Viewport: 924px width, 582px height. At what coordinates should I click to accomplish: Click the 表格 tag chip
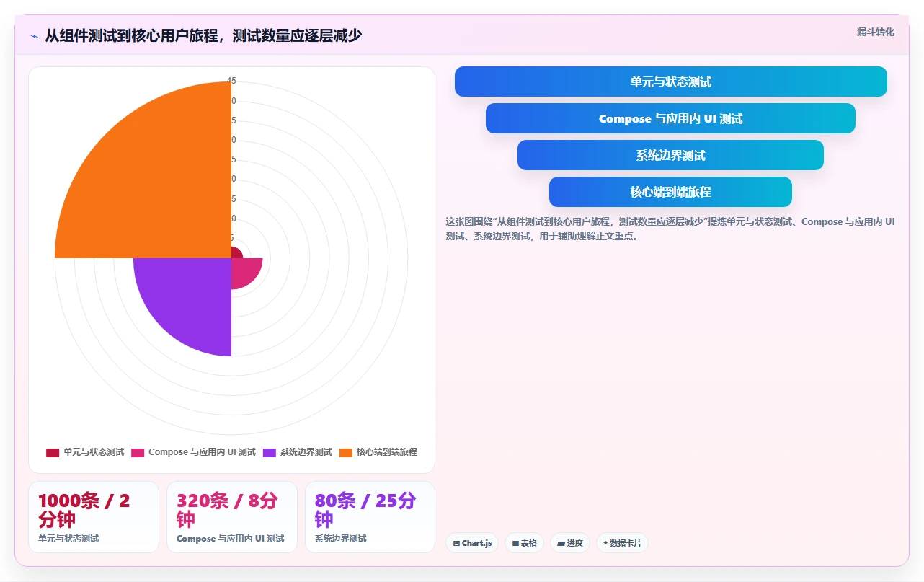point(524,543)
